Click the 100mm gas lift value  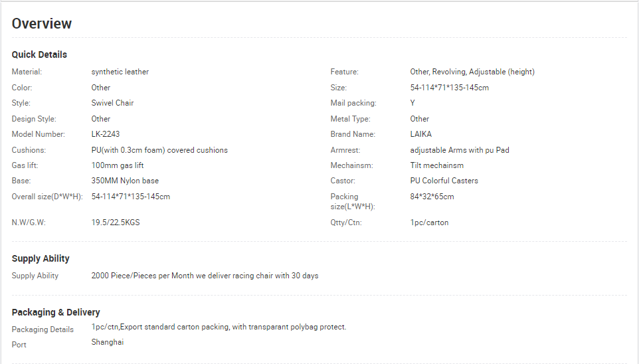(118, 165)
